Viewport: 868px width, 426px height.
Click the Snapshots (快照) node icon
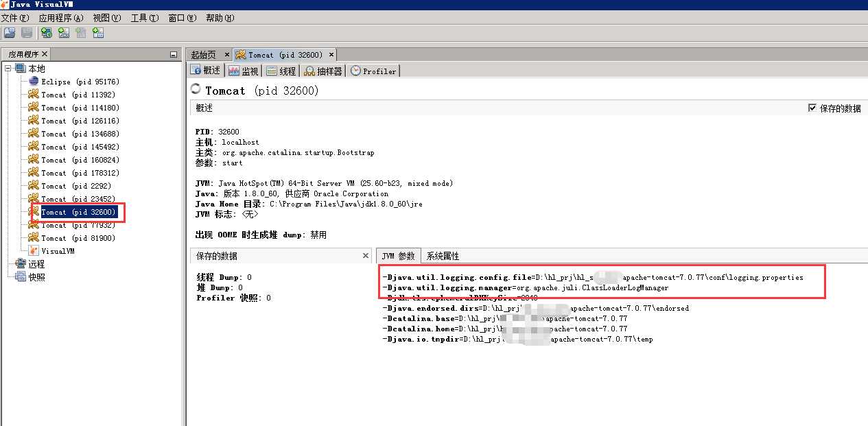(x=21, y=276)
